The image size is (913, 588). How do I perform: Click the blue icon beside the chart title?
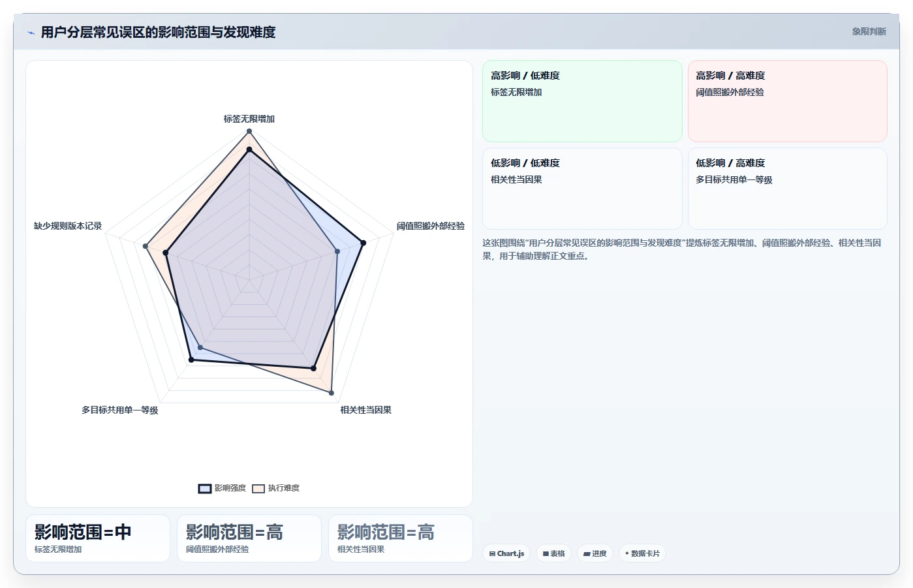click(31, 33)
